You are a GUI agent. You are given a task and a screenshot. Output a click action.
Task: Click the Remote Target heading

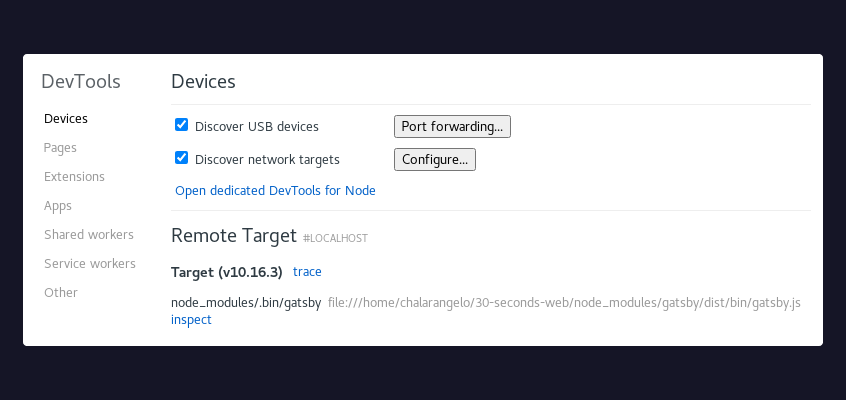[234, 236]
